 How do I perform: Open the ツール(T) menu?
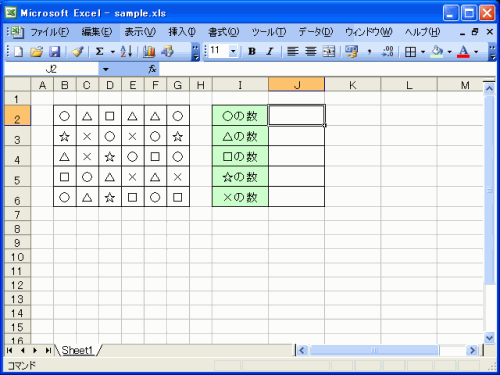tap(269, 32)
